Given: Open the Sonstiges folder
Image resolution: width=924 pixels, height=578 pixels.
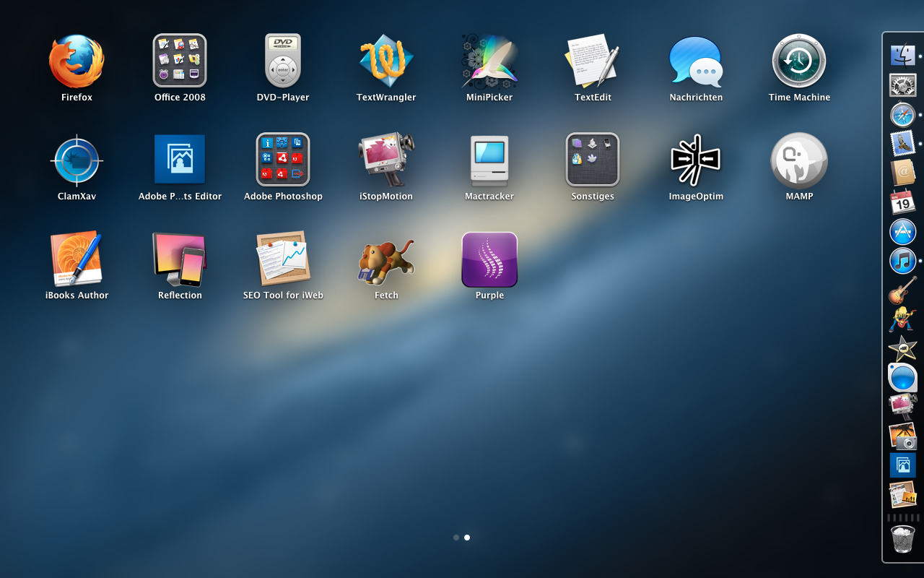Looking at the screenshot, I should pos(593,160).
